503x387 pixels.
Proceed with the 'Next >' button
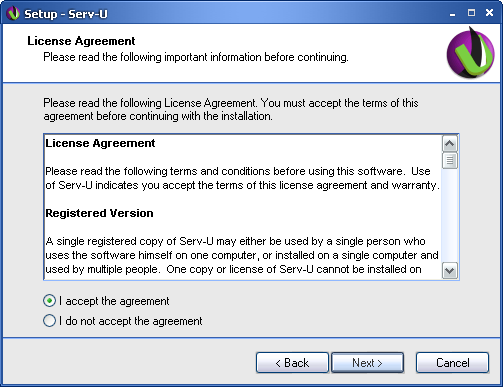coord(367,363)
